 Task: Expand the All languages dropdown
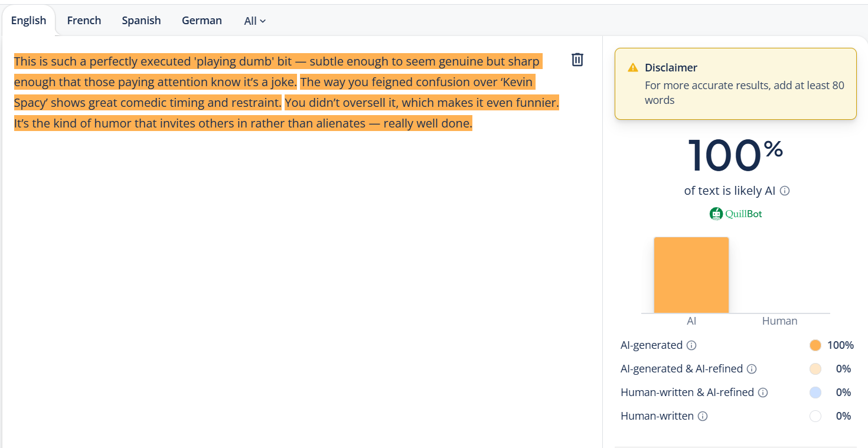255,21
